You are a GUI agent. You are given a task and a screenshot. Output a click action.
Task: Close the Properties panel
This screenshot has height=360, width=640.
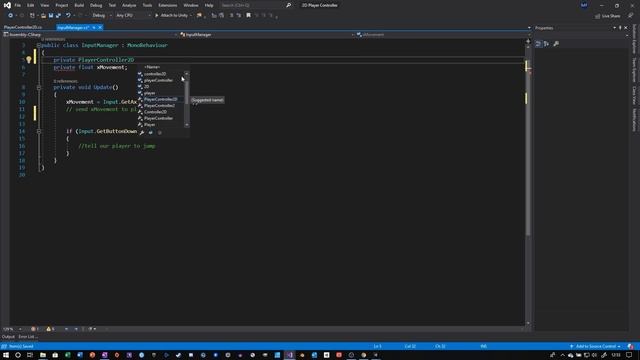(626, 28)
